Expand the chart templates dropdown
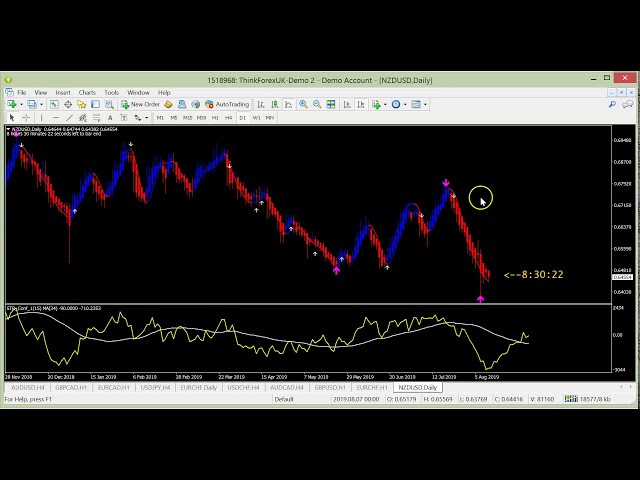The height and width of the screenshot is (480, 640). 425,104
